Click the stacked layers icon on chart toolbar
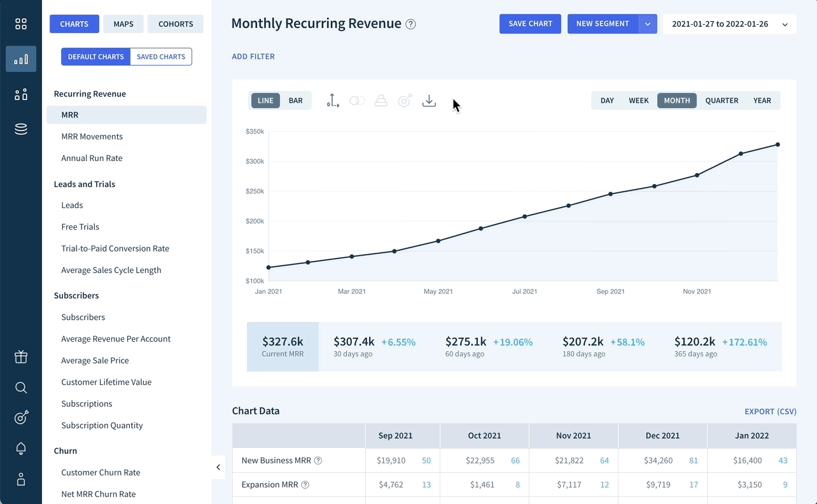 pyautogui.click(x=381, y=101)
